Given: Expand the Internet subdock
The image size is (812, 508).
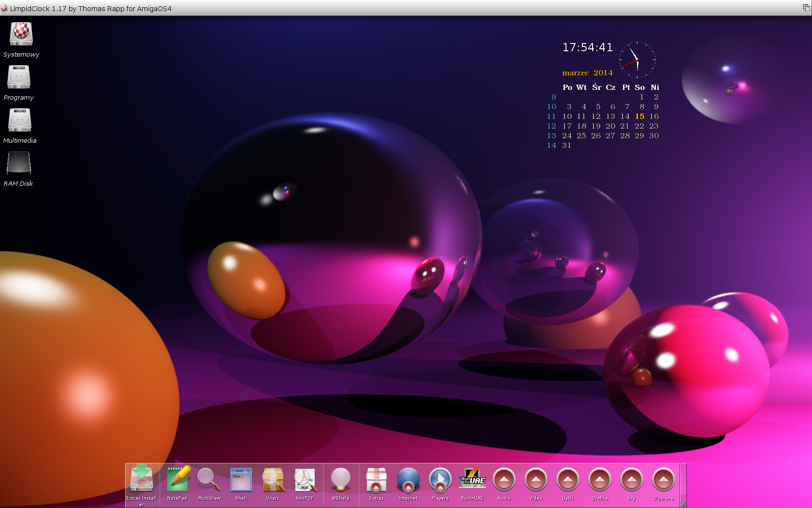Looking at the screenshot, I should 408,479.
